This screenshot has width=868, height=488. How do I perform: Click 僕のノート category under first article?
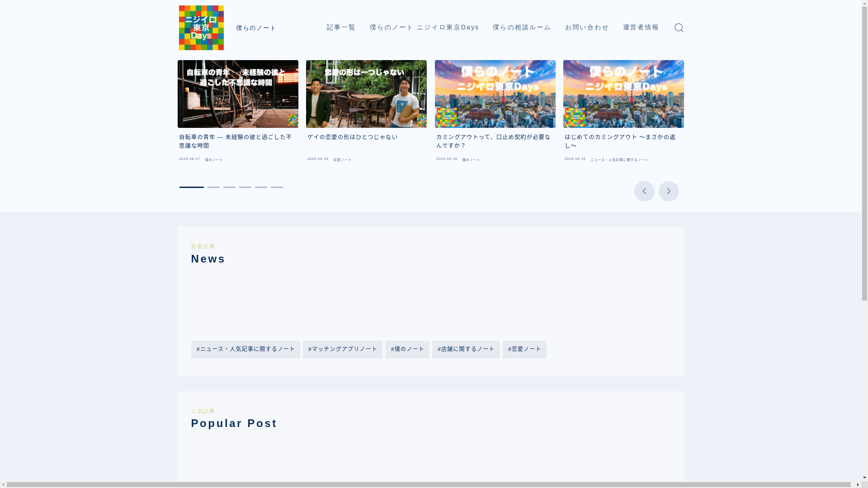[214, 160]
